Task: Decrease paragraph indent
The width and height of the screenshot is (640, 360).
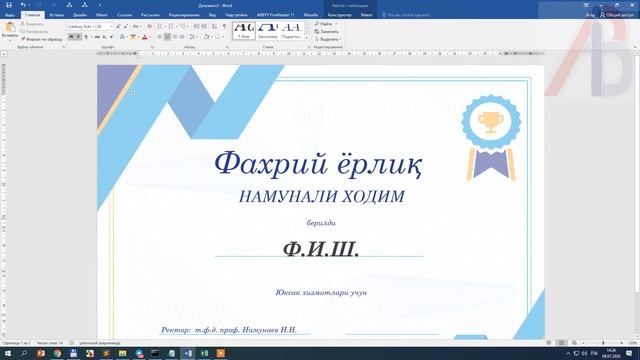Action: click(x=196, y=27)
